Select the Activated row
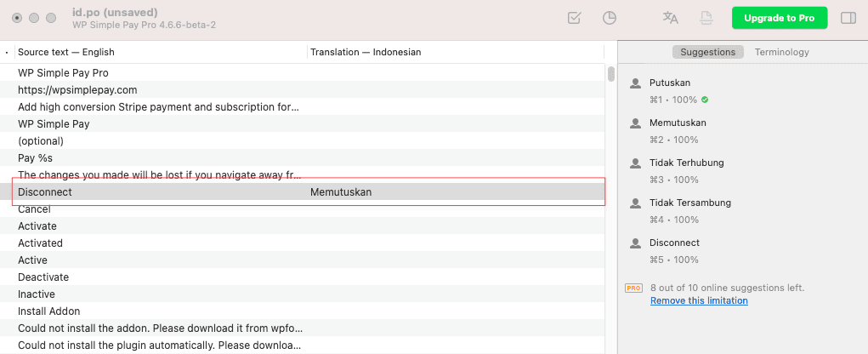The image size is (868, 354). tap(303, 243)
